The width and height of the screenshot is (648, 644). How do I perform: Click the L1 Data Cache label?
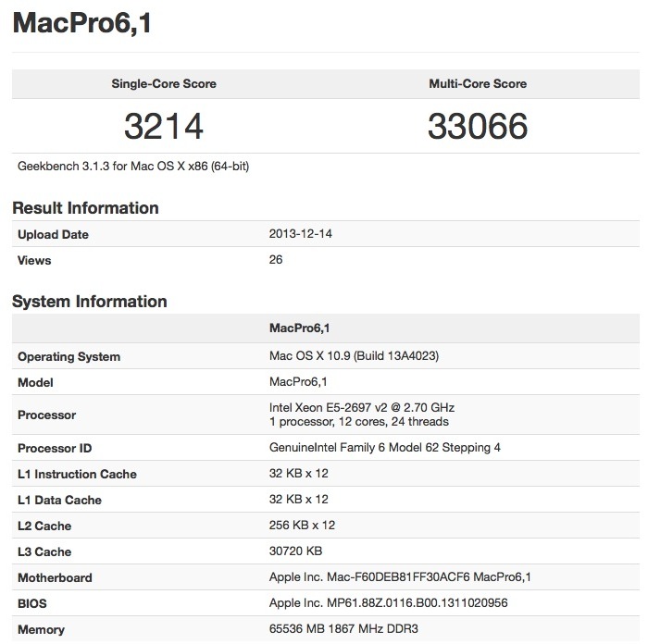(x=59, y=501)
